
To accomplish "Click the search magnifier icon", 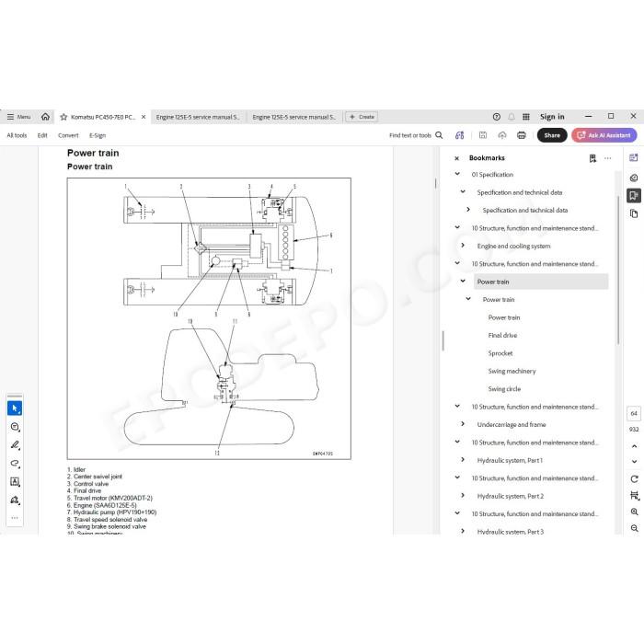I will (x=439, y=135).
